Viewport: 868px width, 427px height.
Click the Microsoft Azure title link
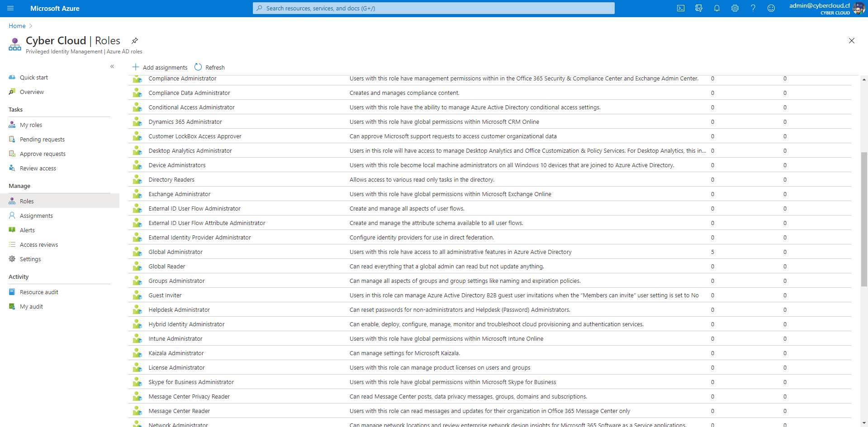click(55, 8)
